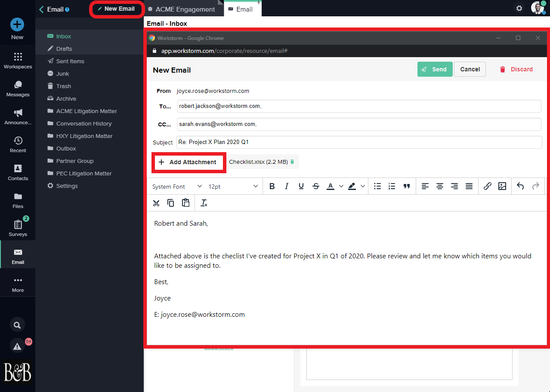Open 12pt font size dropdown
This screenshot has height=392, width=550.
tap(233, 187)
